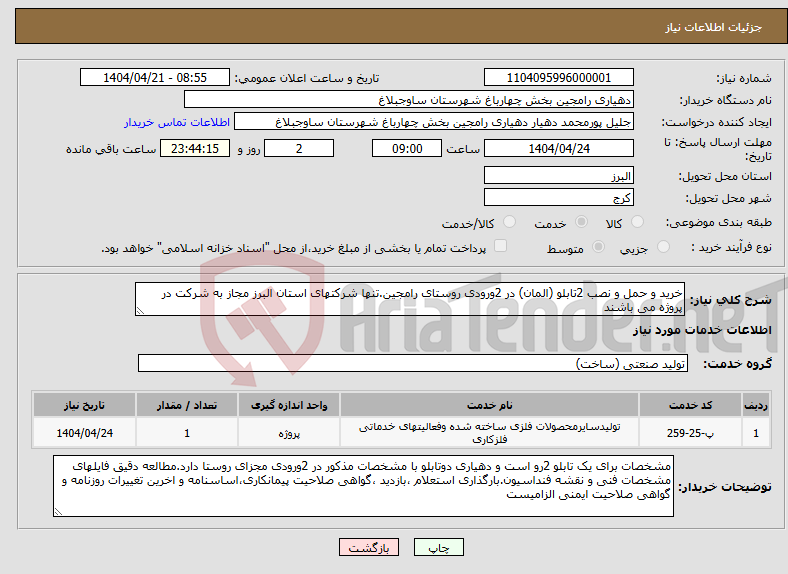Click the واحد اندازه گیری column header

pos(289,405)
